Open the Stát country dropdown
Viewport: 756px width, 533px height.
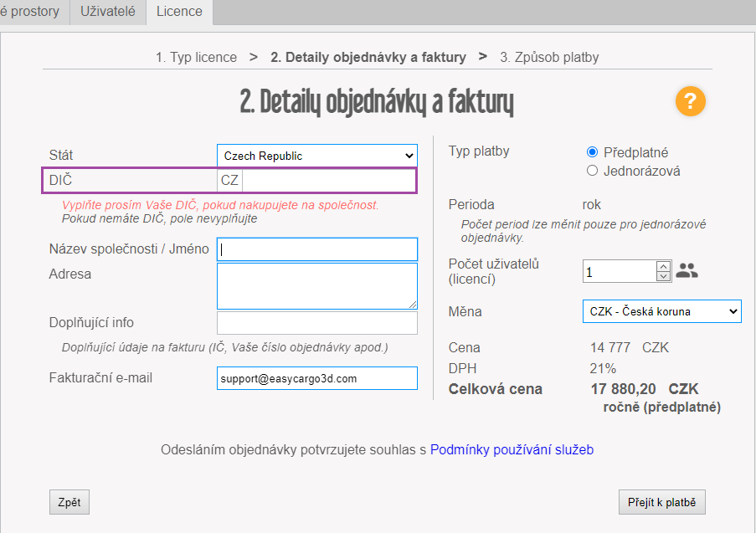[x=316, y=156]
